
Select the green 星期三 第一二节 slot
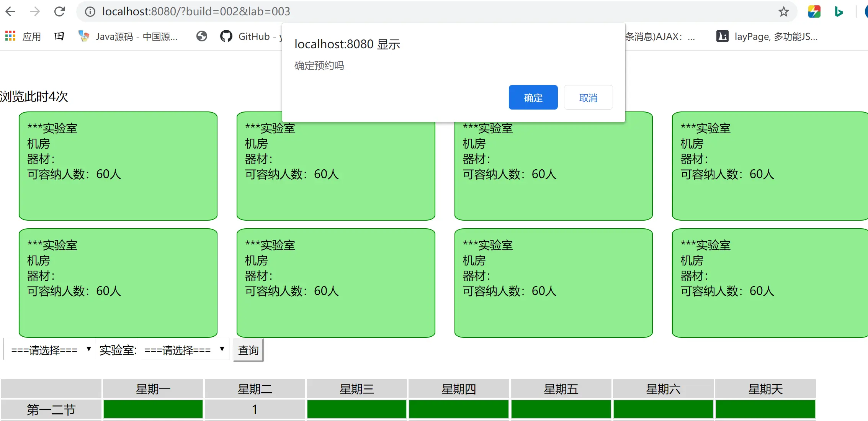click(x=356, y=409)
